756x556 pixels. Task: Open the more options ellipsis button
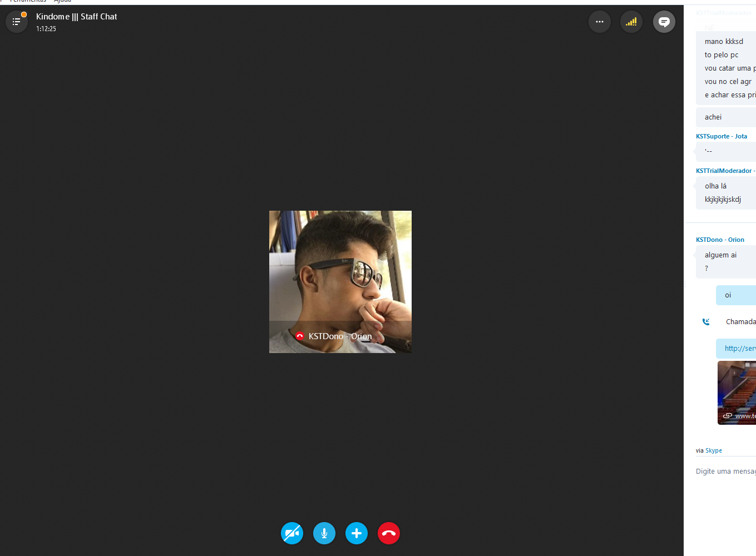click(600, 22)
